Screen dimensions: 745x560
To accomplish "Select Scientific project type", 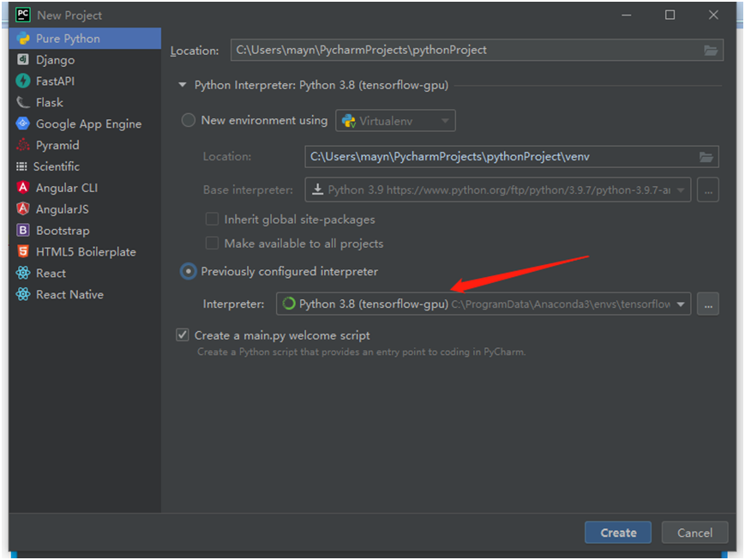I will pyautogui.click(x=85, y=166).
